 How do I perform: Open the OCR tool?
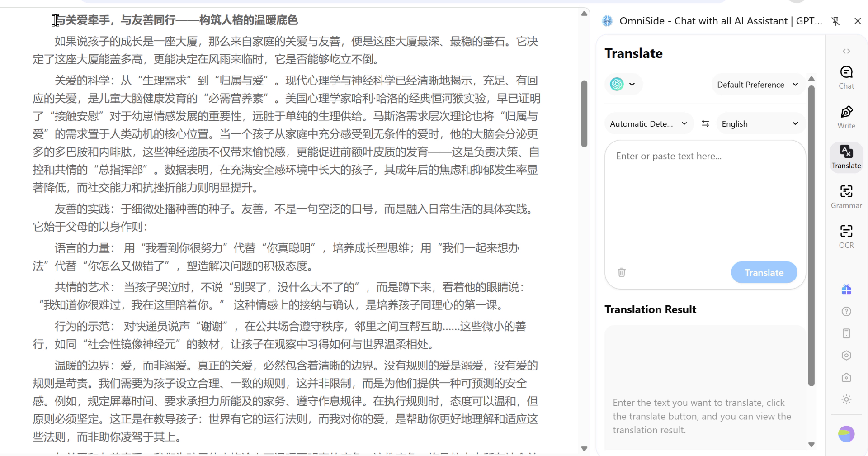[x=846, y=237]
